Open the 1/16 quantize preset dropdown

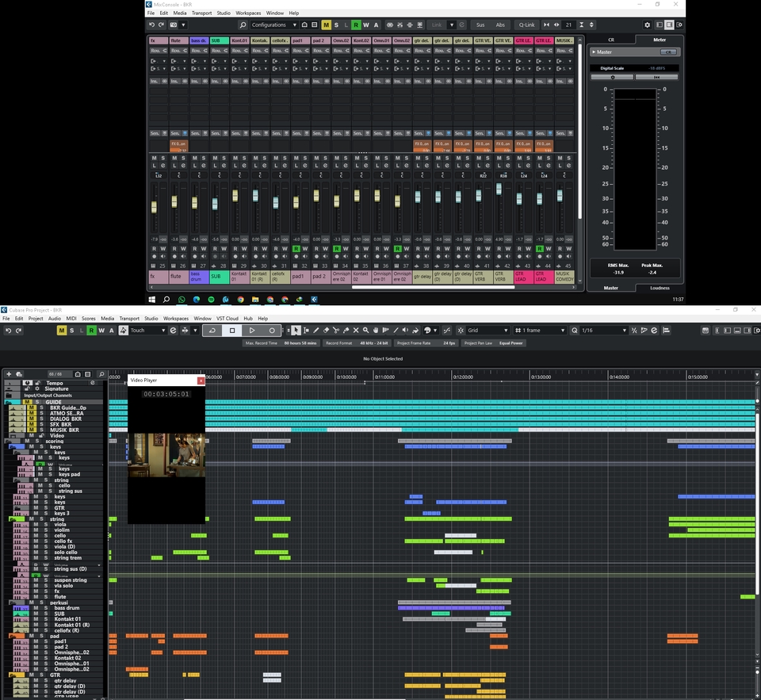[604, 331]
